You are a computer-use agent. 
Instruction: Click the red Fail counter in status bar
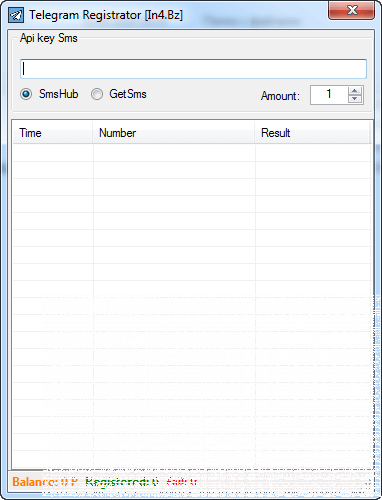182,482
